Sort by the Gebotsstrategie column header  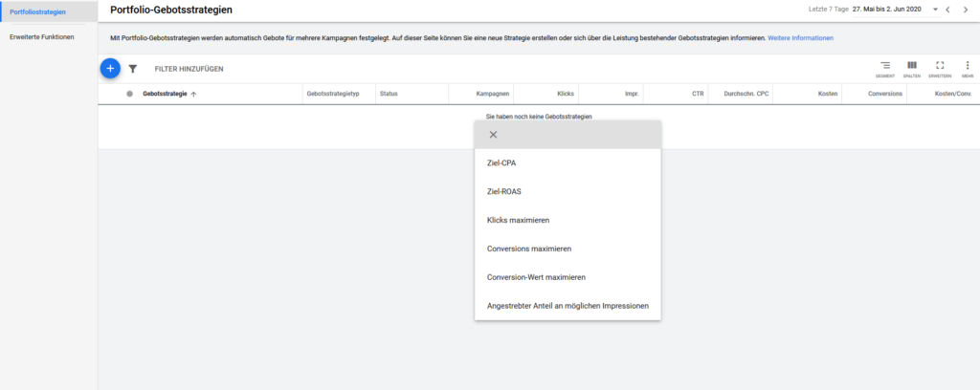[x=165, y=94]
